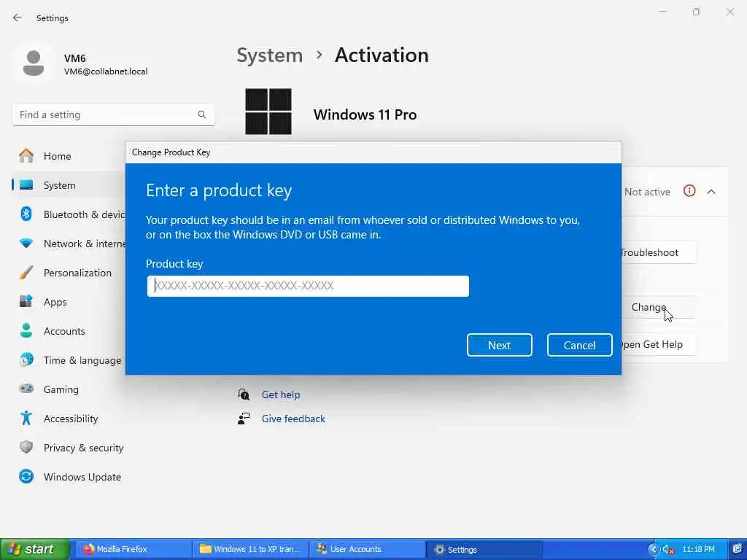Click the red info icon beside Not active

click(x=689, y=191)
